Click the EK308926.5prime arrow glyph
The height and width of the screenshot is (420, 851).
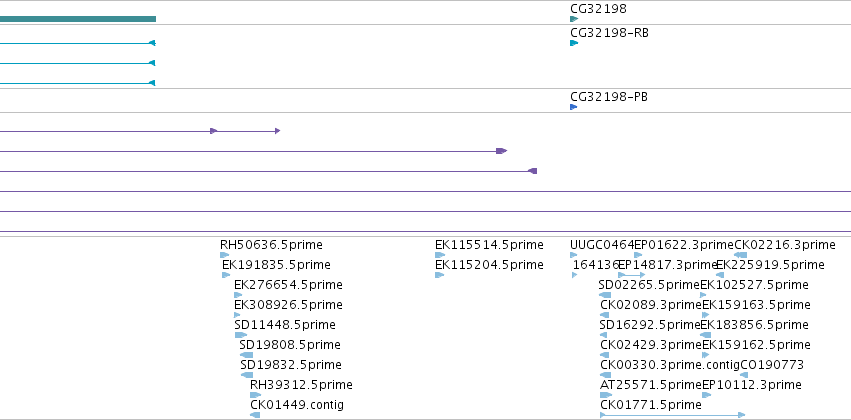click(x=237, y=315)
